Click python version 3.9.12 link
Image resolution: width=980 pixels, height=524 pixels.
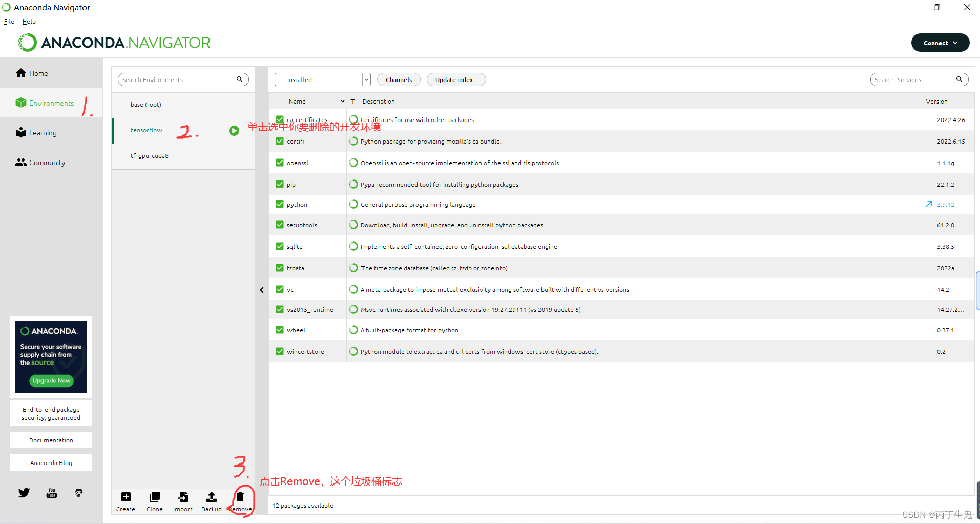point(946,205)
